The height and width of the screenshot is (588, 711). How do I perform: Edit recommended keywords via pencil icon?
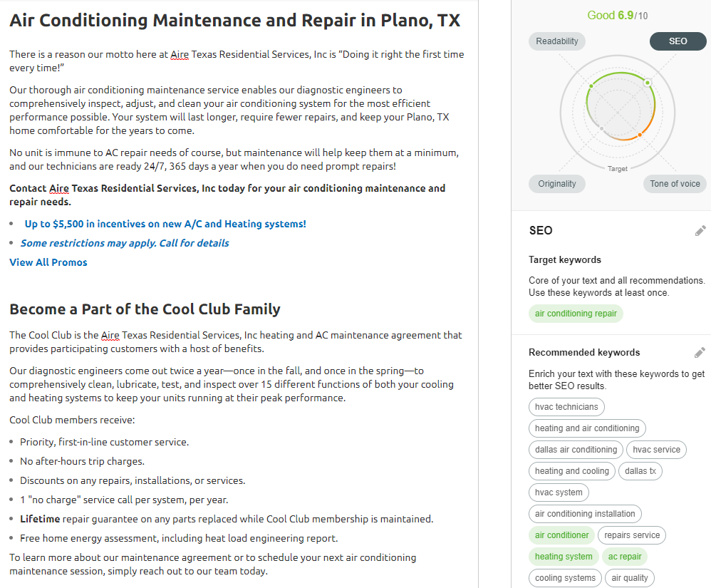(x=700, y=352)
